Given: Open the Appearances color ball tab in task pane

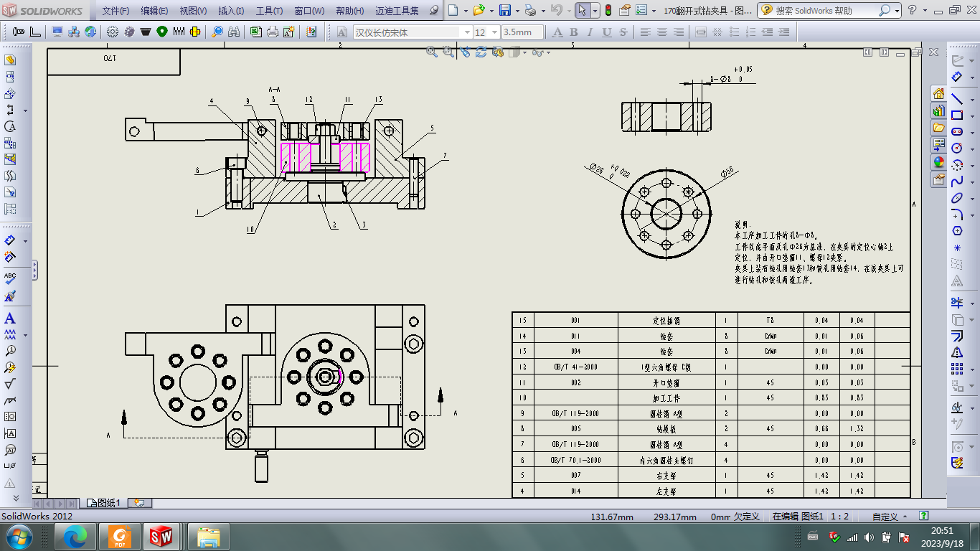Looking at the screenshot, I should [x=938, y=162].
